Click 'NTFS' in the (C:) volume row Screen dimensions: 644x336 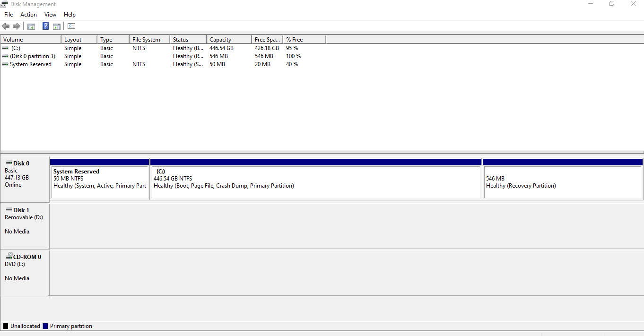[x=139, y=48]
